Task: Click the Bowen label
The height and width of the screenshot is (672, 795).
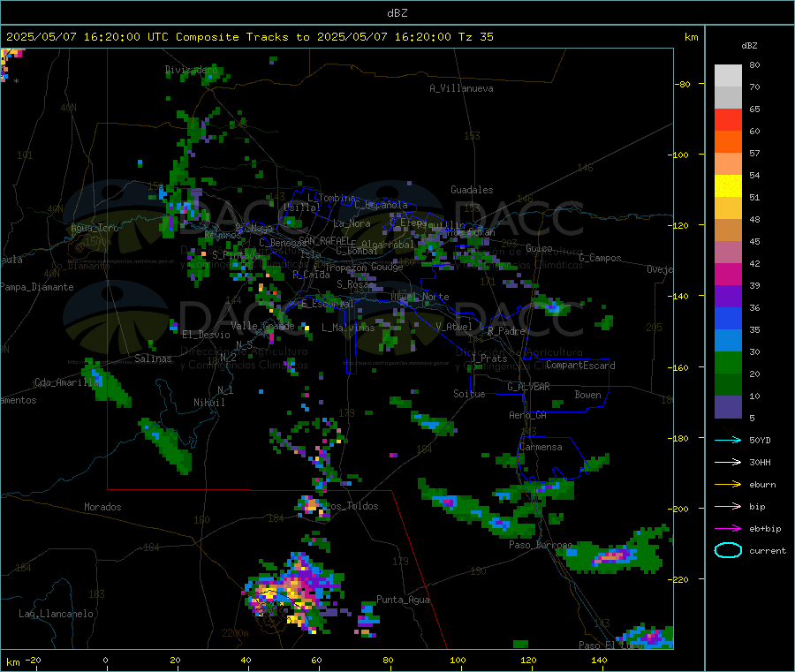Action: point(587,395)
